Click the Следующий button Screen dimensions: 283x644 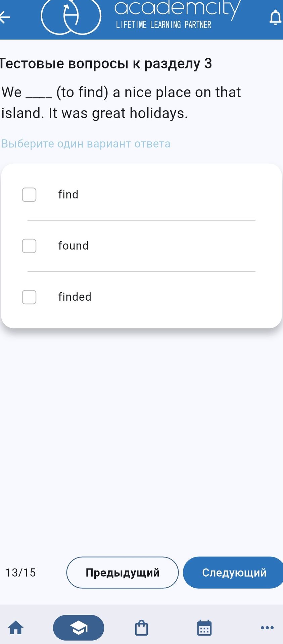(x=233, y=573)
